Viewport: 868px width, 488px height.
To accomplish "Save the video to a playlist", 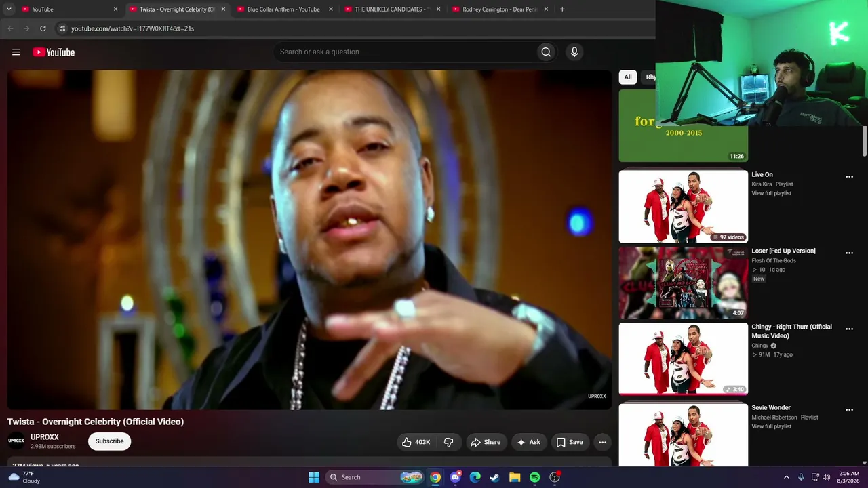I will (x=570, y=442).
